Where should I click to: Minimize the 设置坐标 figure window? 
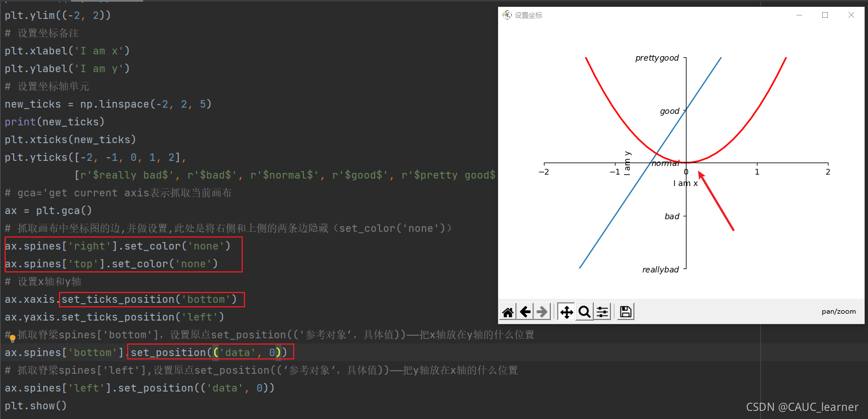799,15
